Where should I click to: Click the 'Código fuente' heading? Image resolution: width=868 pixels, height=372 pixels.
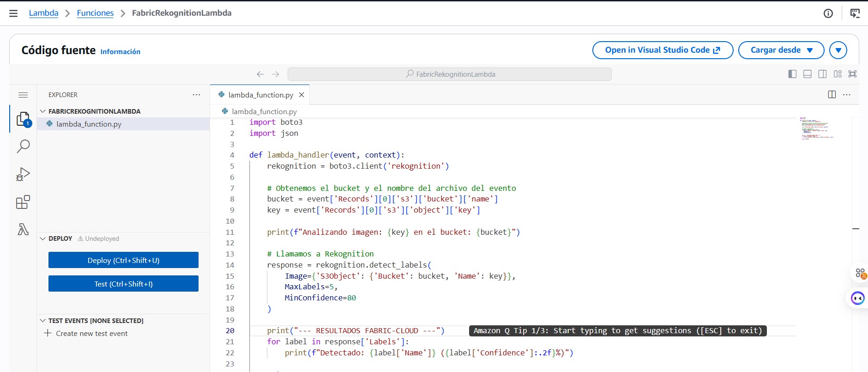[59, 50]
